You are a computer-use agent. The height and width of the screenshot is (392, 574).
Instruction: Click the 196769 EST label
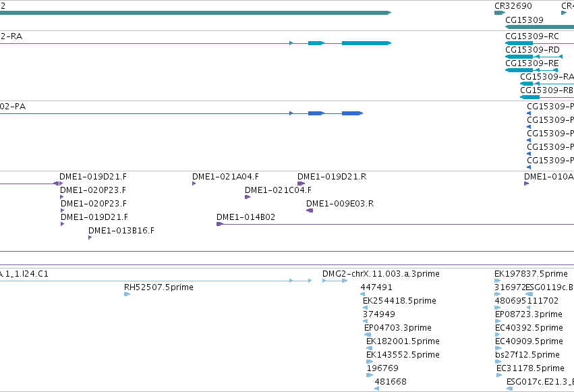pos(382,368)
